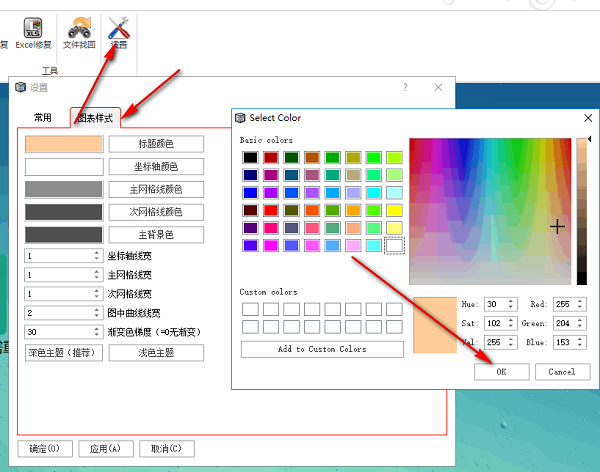
Task: Apply the 深色主题（推荐） dark theme
Action: click(x=64, y=353)
